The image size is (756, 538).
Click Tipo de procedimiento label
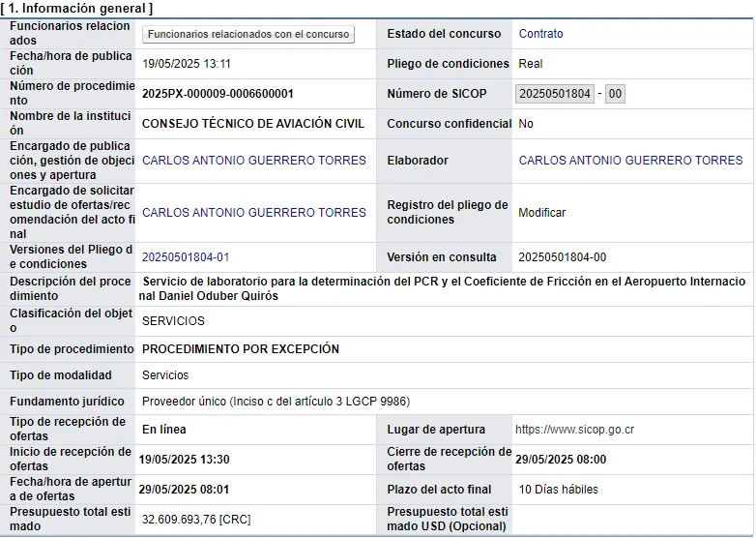(72, 349)
